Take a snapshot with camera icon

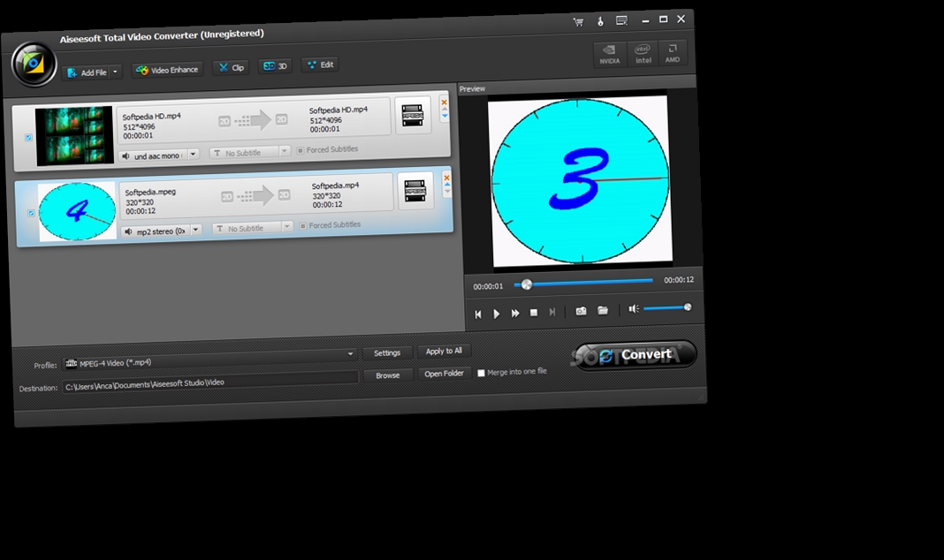coord(581,311)
